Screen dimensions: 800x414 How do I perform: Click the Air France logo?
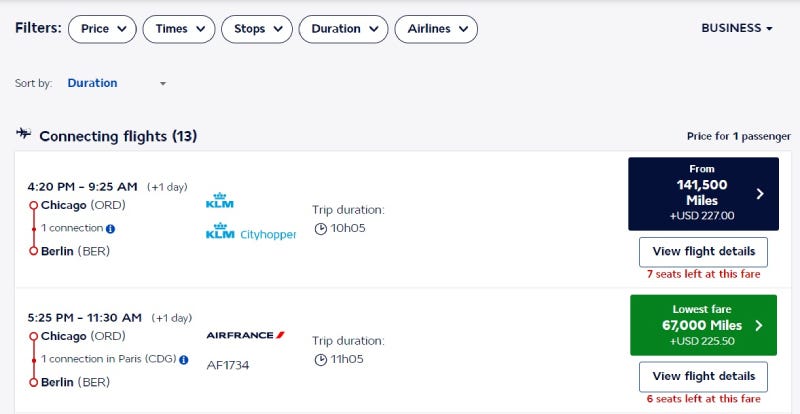click(245, 335)
